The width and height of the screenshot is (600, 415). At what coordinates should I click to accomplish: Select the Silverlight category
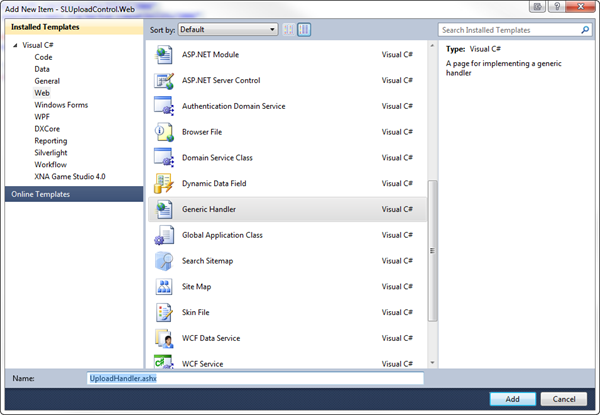point(51,153)
